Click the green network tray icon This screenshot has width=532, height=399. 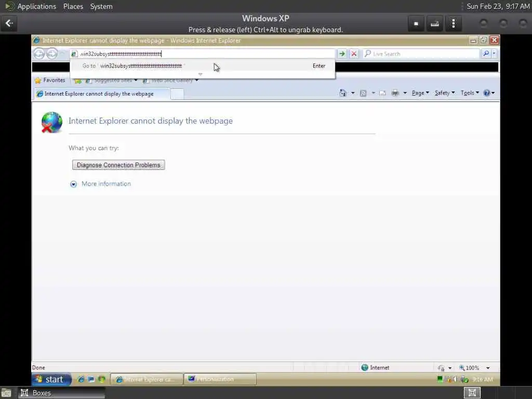coord(440,379)
